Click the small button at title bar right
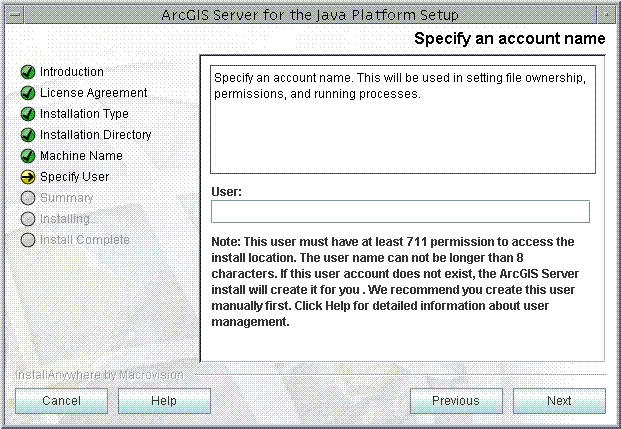Viewport: 621px width, 429px height. click(606, 15)
